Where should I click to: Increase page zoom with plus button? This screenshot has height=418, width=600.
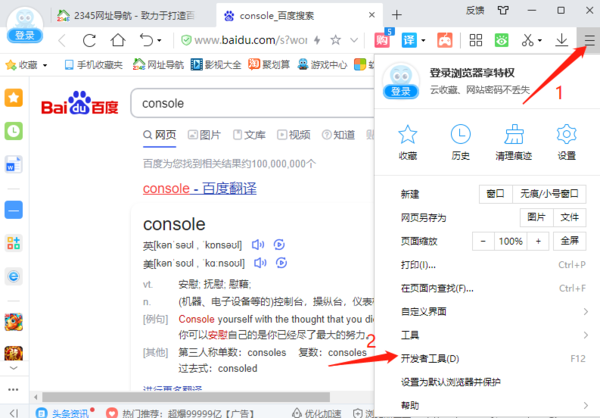click(x=538, y=241)
